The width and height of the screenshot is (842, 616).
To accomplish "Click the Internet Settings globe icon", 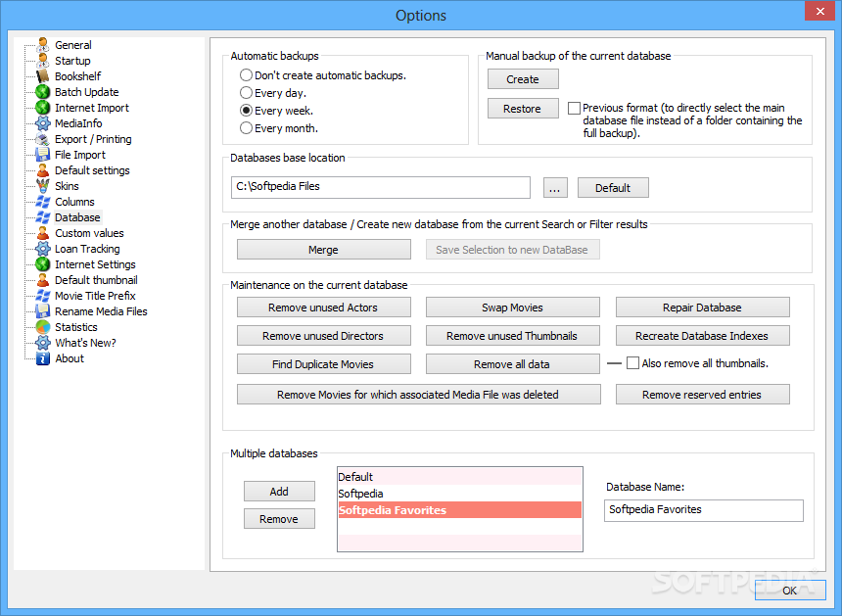I will [43, 264].
